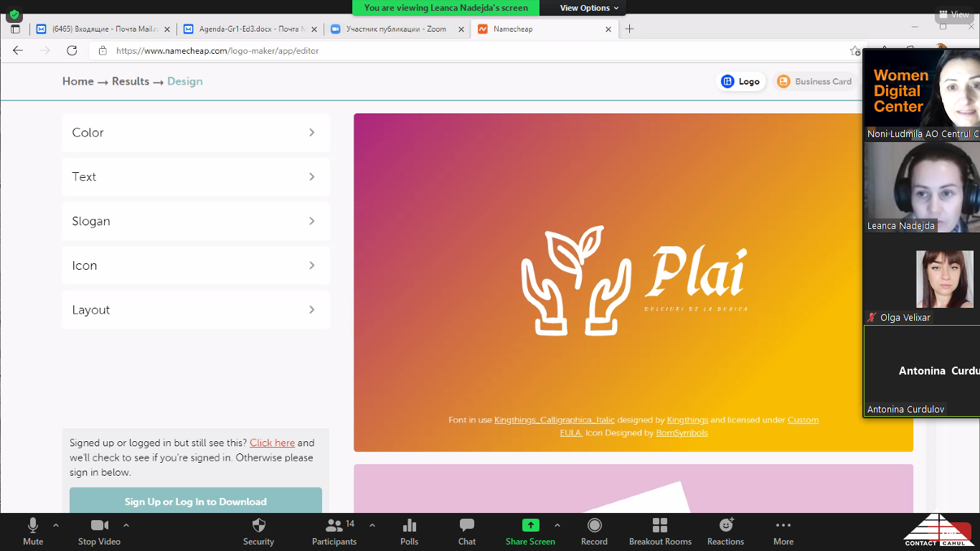Click the green Share Screen icon

pos(530,526)
